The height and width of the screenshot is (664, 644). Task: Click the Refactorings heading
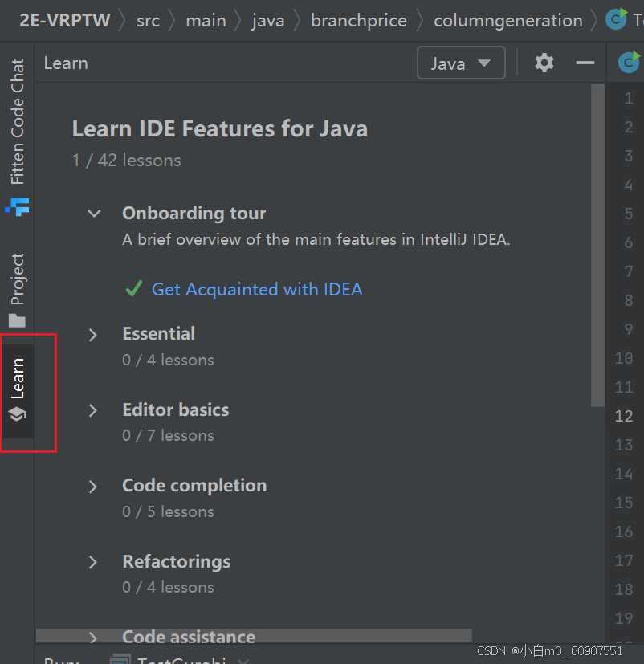click(176, 561)
